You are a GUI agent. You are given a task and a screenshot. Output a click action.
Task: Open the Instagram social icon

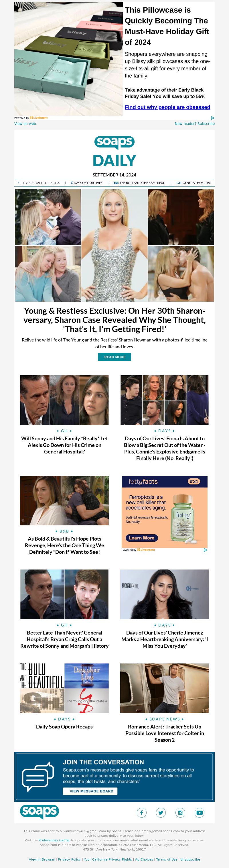pos(180,812)
